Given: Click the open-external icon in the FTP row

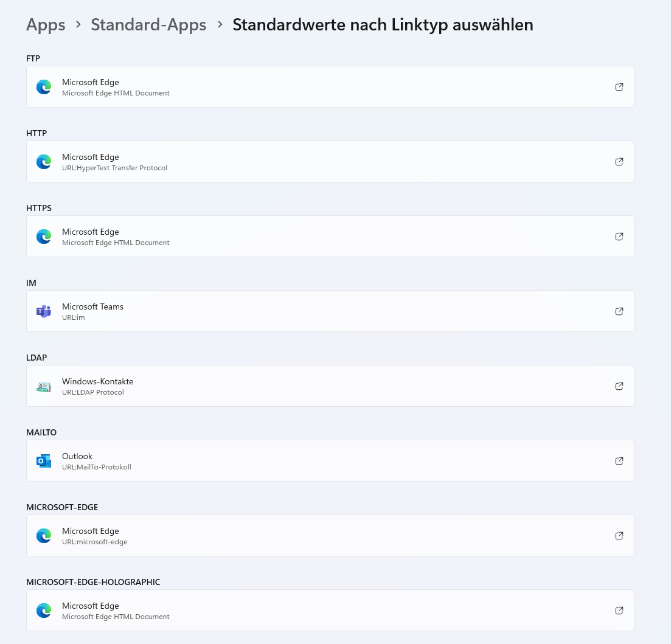Looking at the screenshot, I should pos(619,87).
